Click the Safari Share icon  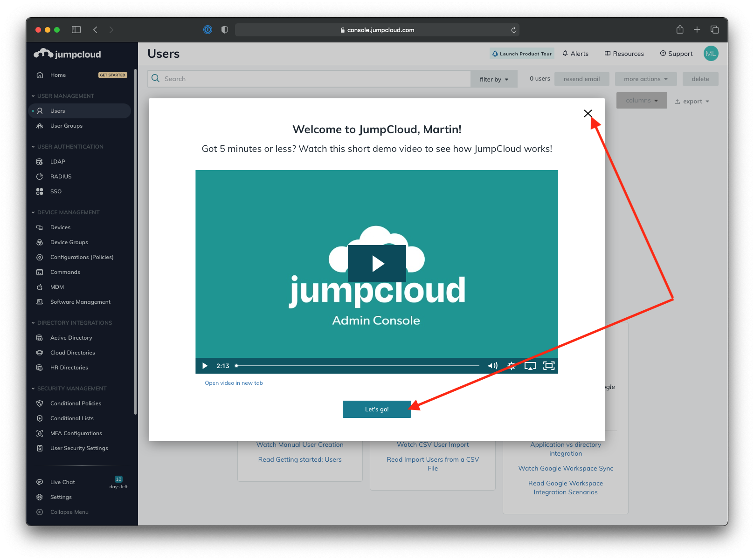tap(680, 29)
